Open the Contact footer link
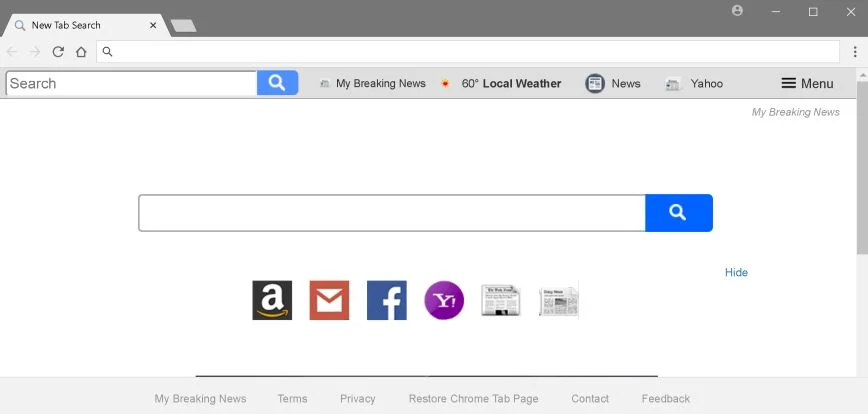Image resolution: width=868 pixels, height=414 pixels. tap(590, 399)
